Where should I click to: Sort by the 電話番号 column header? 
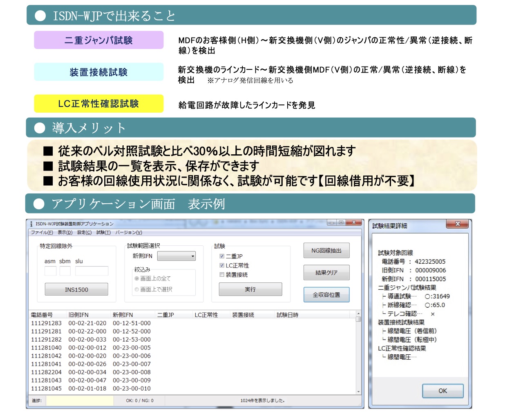(x=47, y=315)
